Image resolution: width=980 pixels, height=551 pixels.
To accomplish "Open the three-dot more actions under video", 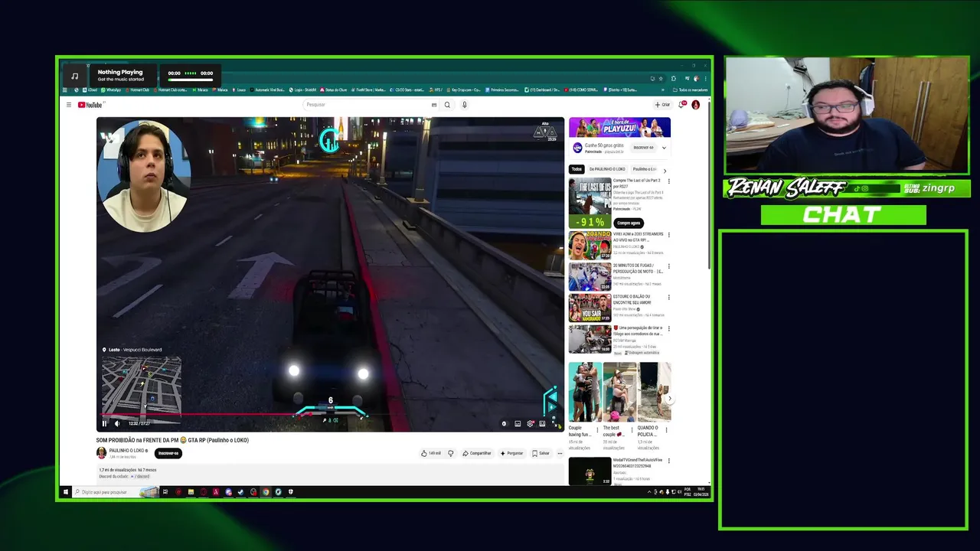I will (x=560, y=453).
